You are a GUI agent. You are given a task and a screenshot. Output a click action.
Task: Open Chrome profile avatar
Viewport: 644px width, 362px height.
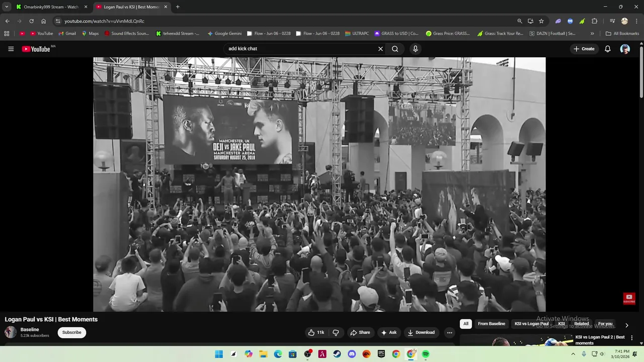(624, 21)
